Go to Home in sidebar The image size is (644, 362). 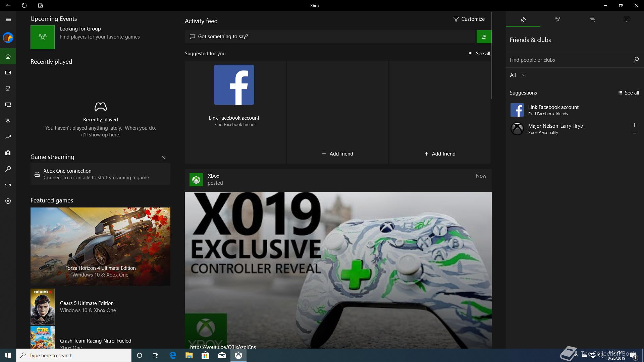coord(8,56)
